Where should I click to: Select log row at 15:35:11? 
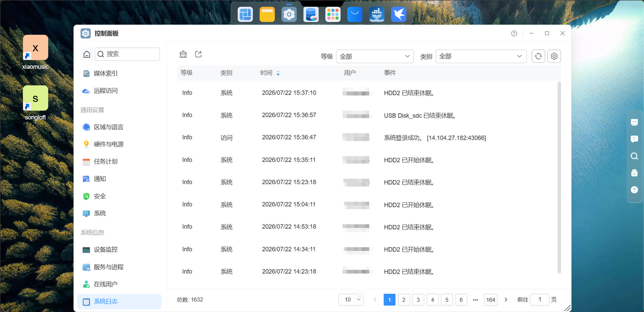pos(368,160)
